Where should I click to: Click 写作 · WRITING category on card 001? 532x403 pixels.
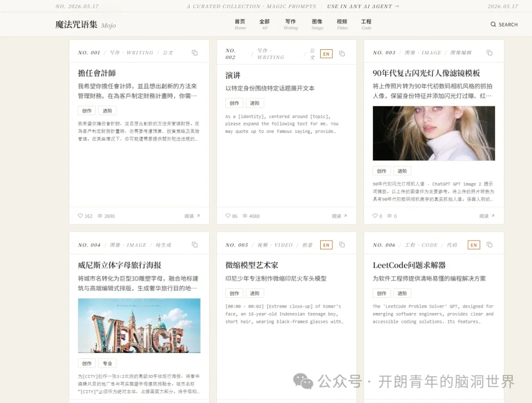[132, 53]
